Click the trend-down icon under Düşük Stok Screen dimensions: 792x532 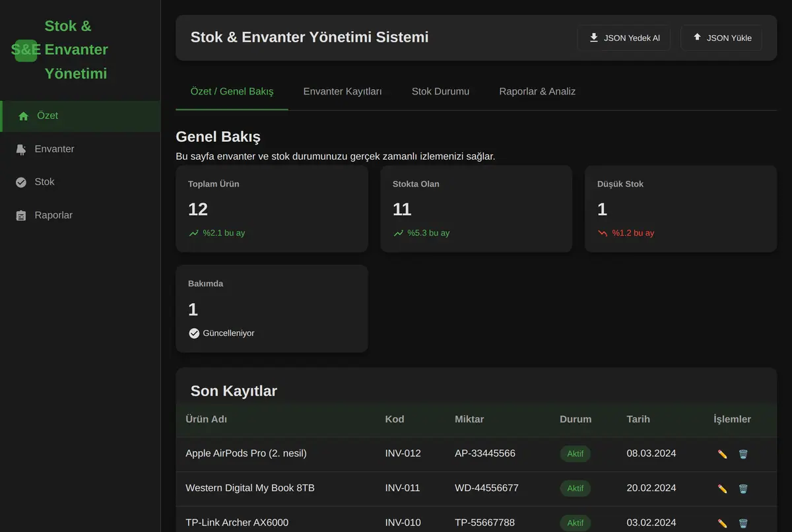(603, 233)
